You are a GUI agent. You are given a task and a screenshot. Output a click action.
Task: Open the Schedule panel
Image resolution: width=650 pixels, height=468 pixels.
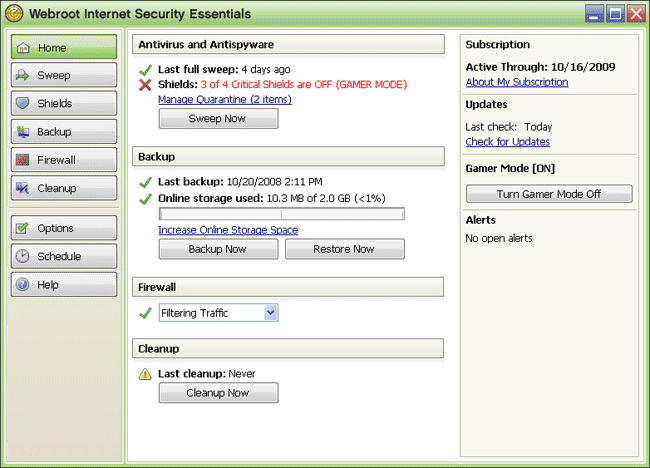[64, 256]
